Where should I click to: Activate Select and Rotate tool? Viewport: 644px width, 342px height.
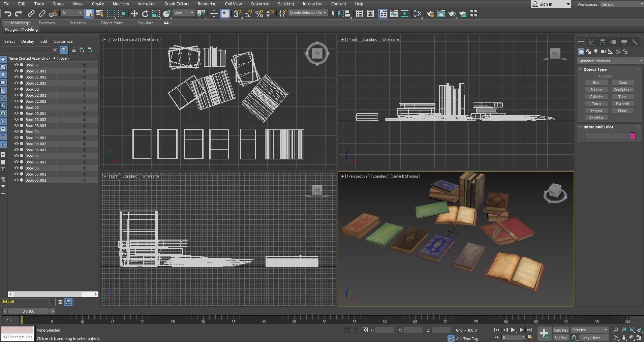point(145,13)
